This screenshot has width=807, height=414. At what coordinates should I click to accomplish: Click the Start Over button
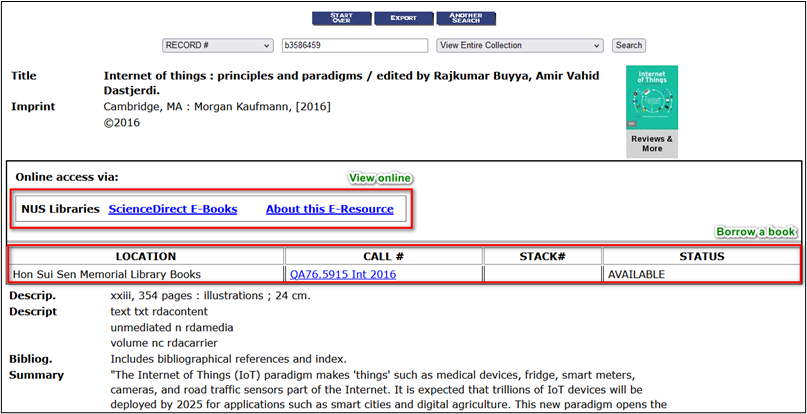pyautogui.click(x=341, y=18)
